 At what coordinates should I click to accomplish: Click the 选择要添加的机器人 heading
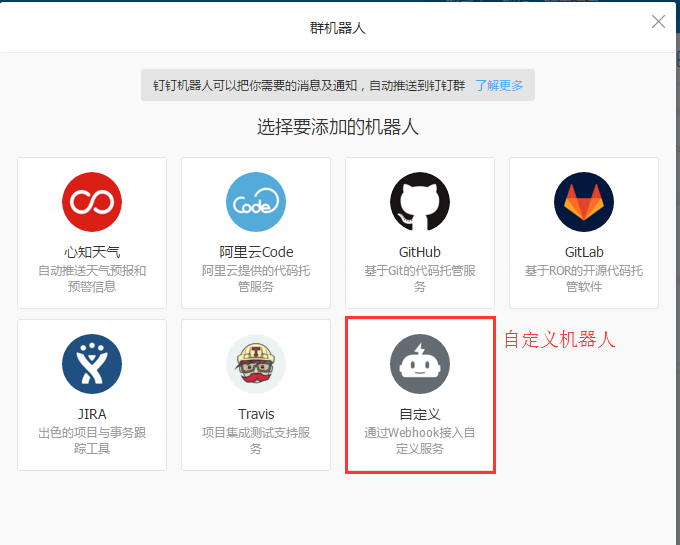[337, 127]
